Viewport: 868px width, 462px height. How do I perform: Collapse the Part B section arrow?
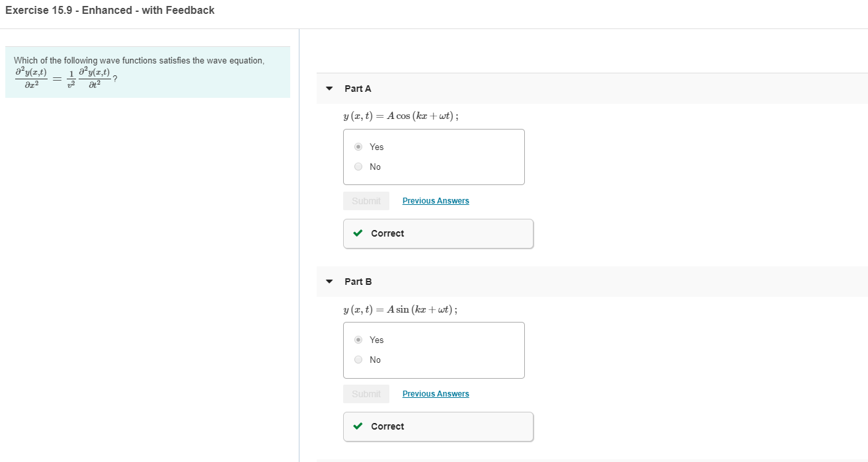pos(329,282)
